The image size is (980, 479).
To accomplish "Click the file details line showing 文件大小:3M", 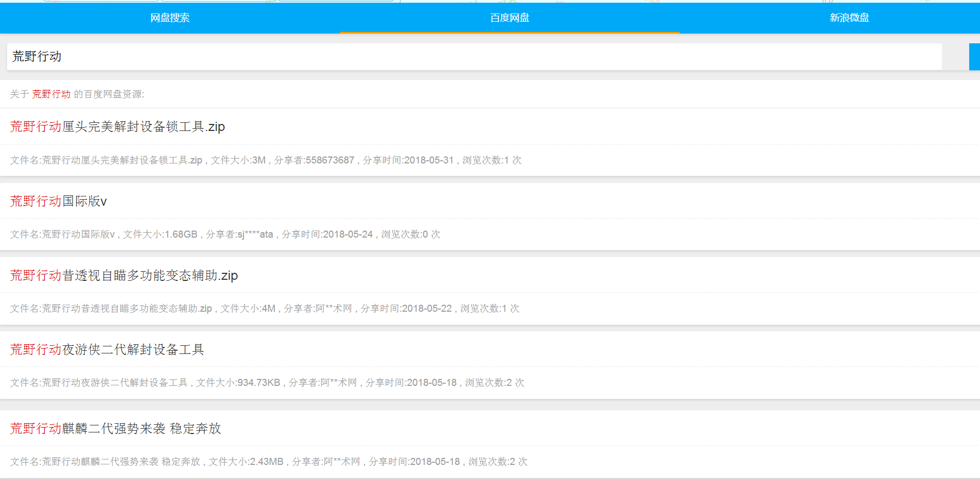I will tap(266, 160).
